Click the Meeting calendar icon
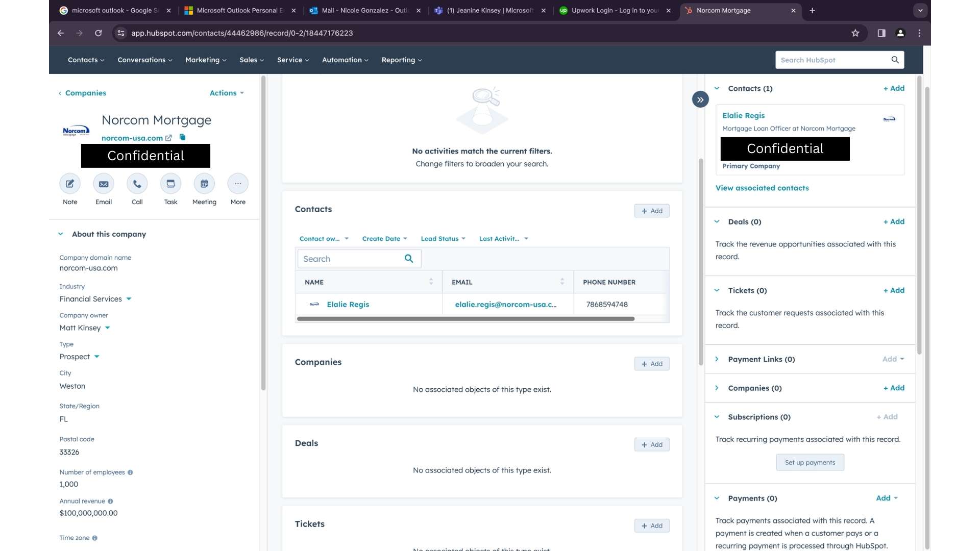 point(204,184)
